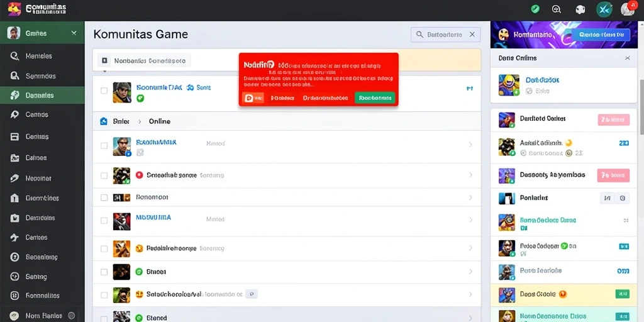Click the Dnlonbondon option in the red notification
The width and height of the screenshot is (644, 322).
coord(326,98)
